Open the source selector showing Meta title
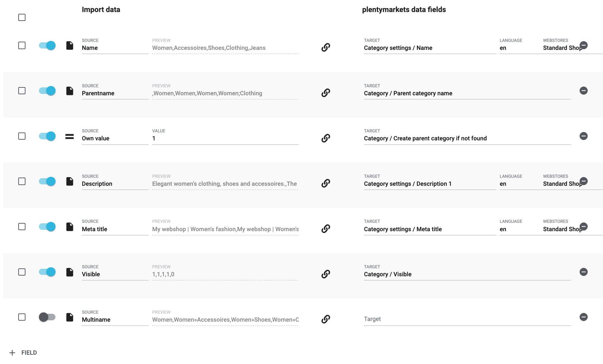The height and width of the screenshot is (364, 603). pyautogui.click(x=115, y=229)
